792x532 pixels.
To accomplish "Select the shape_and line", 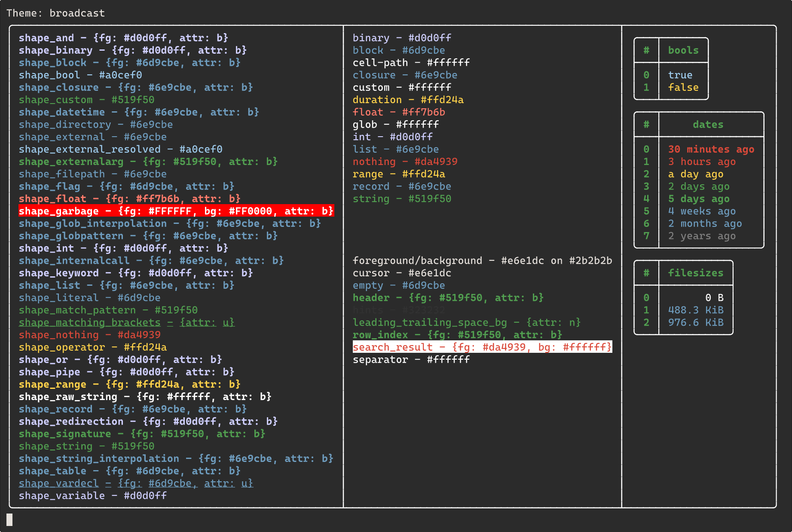I will click(x=123, y=38).
